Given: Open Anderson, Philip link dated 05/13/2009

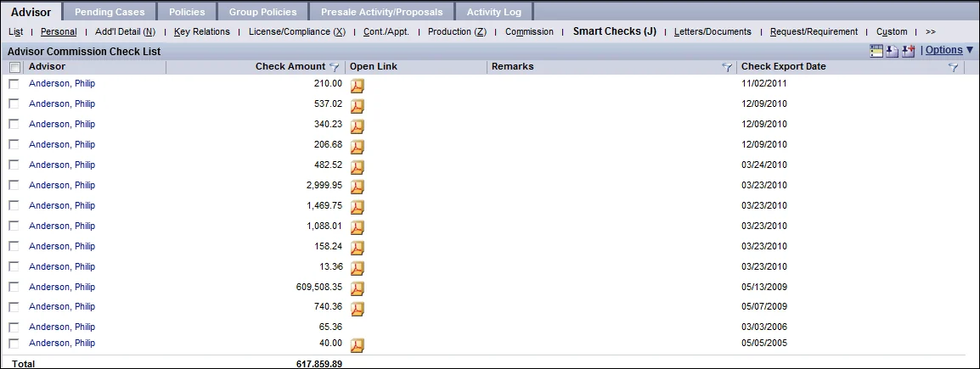Looking at the screenshot, I should [62, 287].
